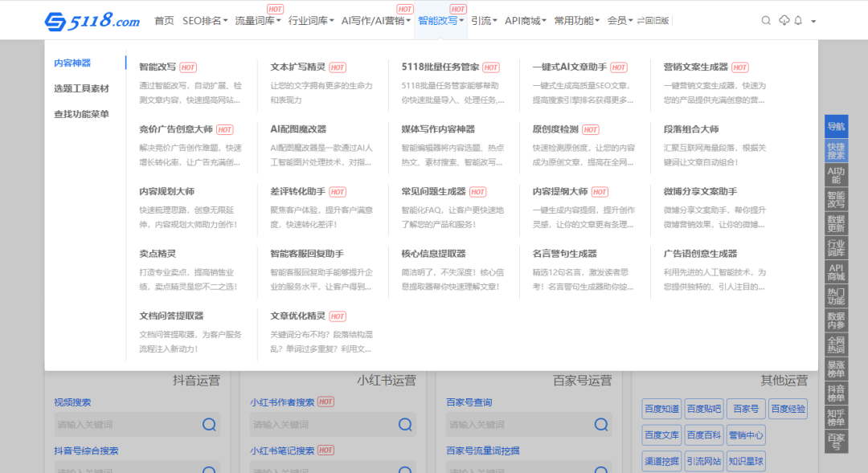
Task: Click the 百度经验 button
Action: tap(788, 409)
